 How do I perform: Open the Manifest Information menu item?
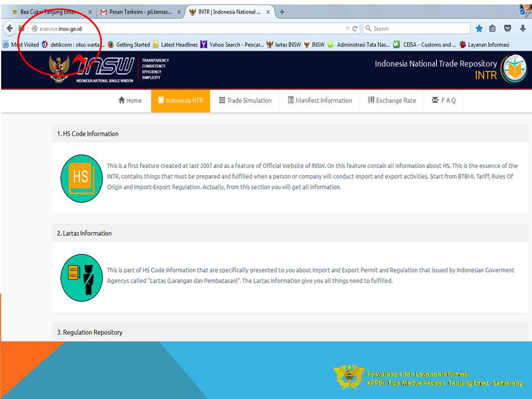(320, 100)
